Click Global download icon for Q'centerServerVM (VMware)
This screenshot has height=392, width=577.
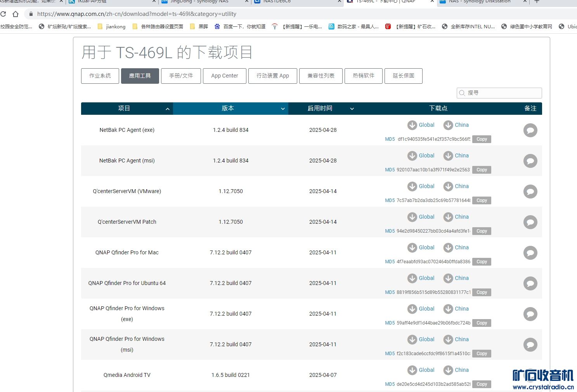[412, 186]
